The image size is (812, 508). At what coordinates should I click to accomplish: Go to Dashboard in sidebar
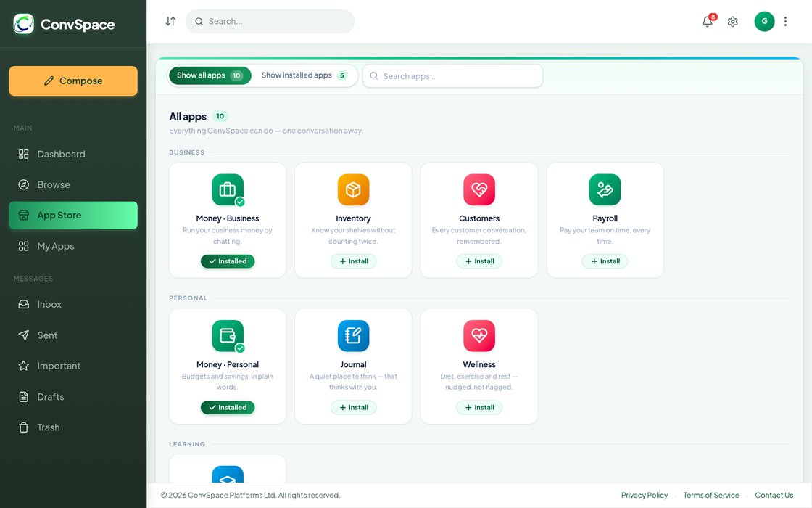(x=73, y=154)
